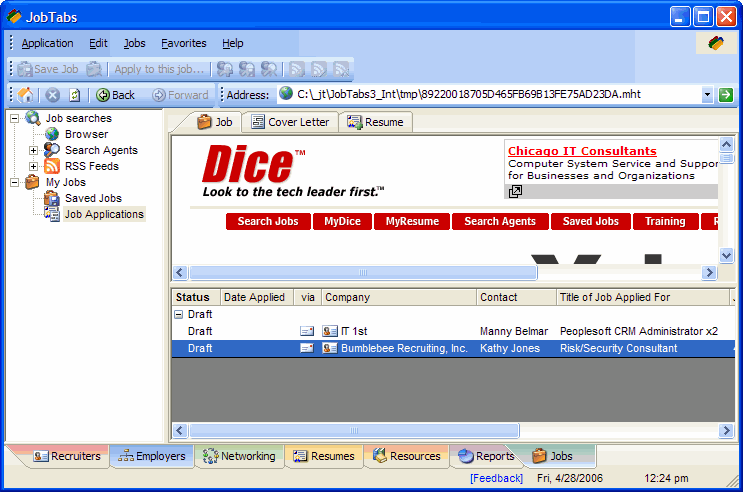Click the Save Job toolbar button
Image resolution: width=743 pixels, height=492 pixels.
(48, 69)
